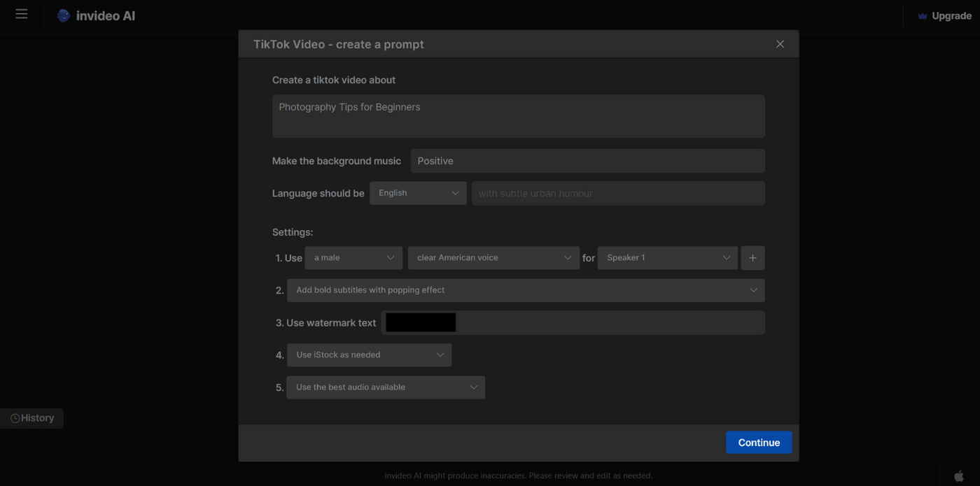Image resolution: width=980 pixels, height=486 pixels.
Task: Open History using the clock icon
Action: pyautogui.click(x=15, y=417)
